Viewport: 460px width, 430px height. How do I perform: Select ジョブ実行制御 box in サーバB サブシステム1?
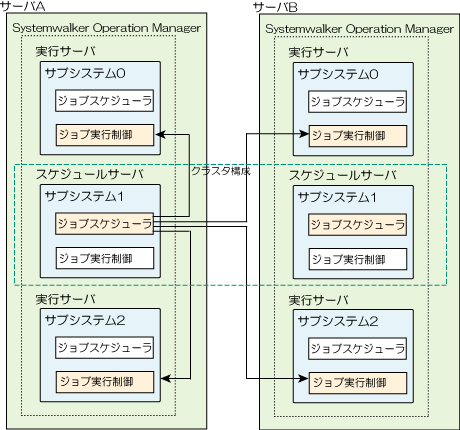358,259
